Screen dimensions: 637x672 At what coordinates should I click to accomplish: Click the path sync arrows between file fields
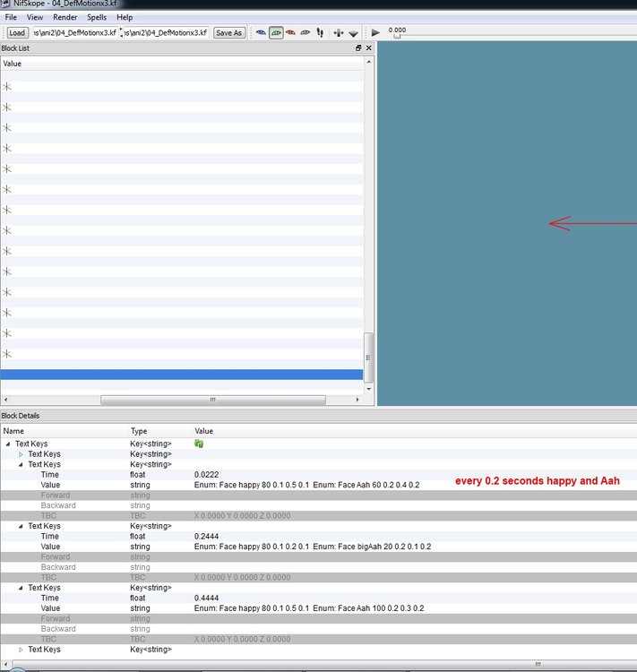pos(121,33)
